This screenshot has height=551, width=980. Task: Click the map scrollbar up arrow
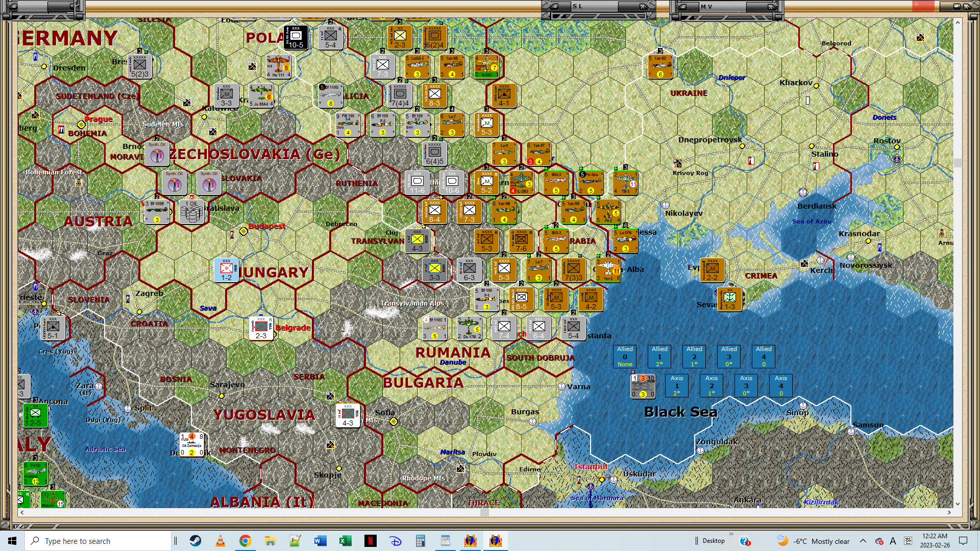pyautogui.click(x=958, y=22)
